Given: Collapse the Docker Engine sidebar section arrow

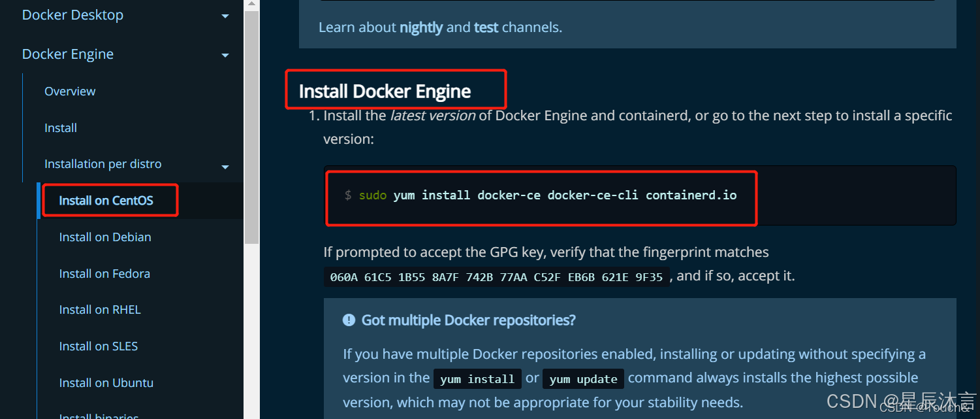Looking at the screenshot, I should coord(225,56).
